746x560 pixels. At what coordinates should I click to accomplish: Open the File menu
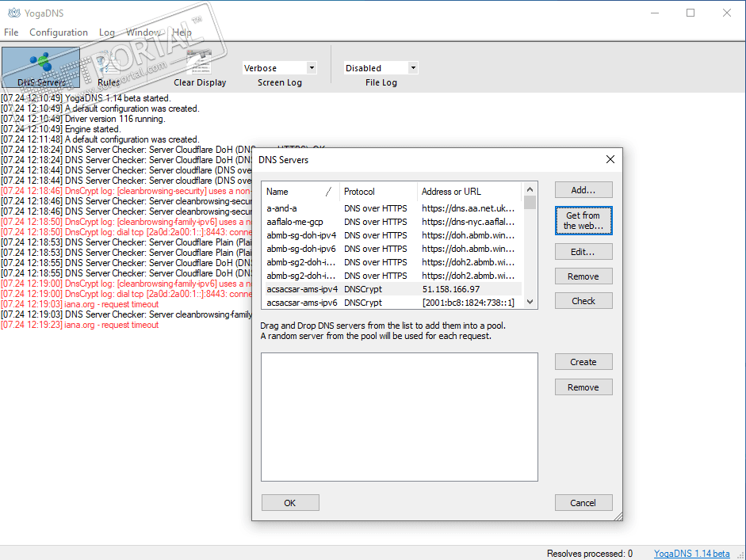11,32
